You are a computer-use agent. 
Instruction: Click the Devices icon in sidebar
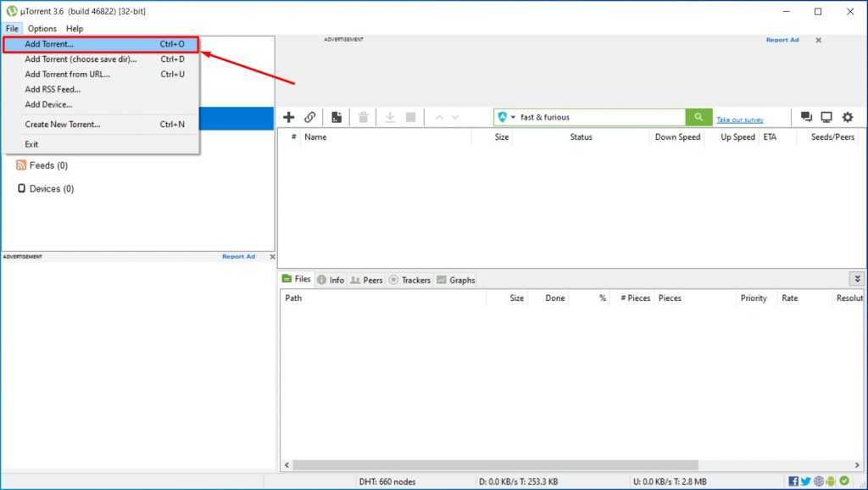point(21,188)
